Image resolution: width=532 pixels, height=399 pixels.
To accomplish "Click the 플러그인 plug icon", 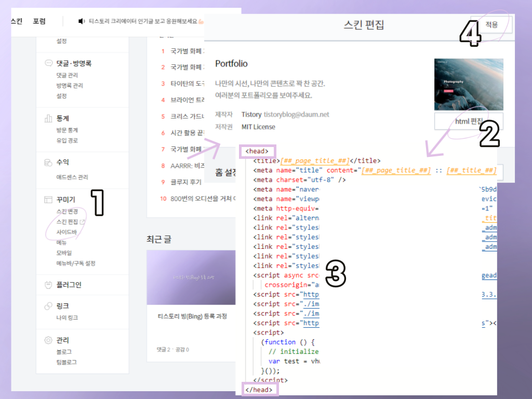I will [48, 285].
